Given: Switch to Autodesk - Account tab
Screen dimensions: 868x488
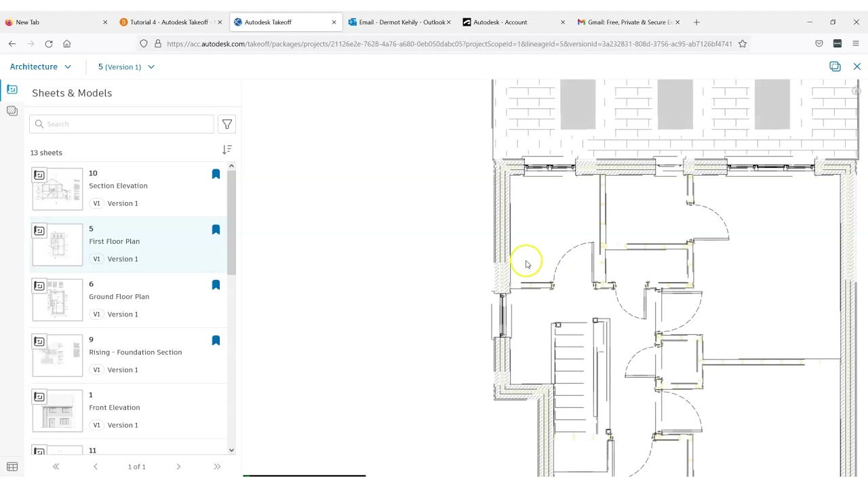Looking at the screenshot, I should [513, 22].
